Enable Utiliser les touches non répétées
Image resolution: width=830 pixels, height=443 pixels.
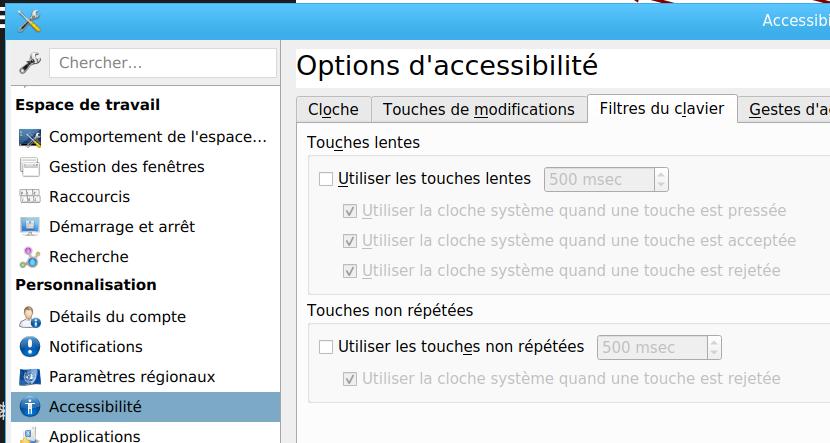pos(326,347)
